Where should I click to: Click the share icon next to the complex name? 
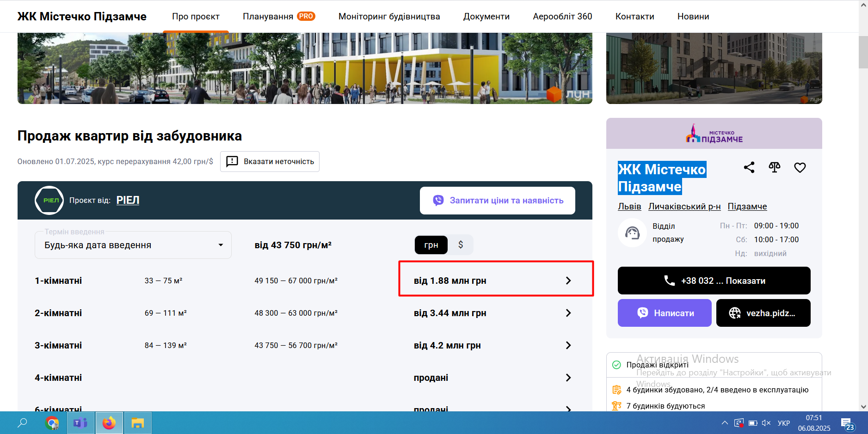click(x=749, y=167)
